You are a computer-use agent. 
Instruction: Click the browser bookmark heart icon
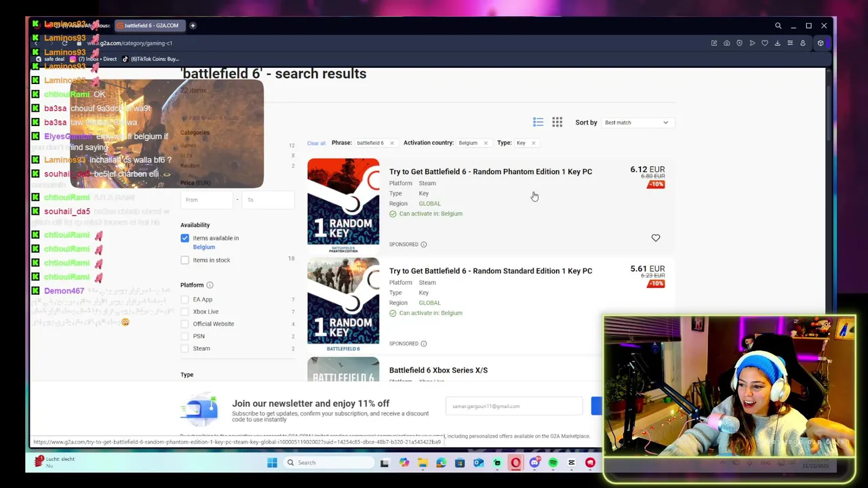tap(765, 43)
